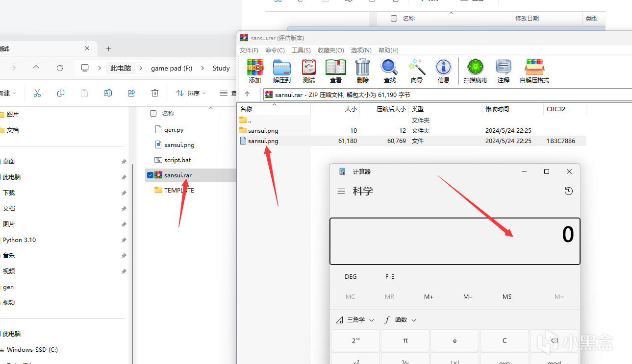Navigate to game pad (F:) in breadcrumb

pos(172,68)
